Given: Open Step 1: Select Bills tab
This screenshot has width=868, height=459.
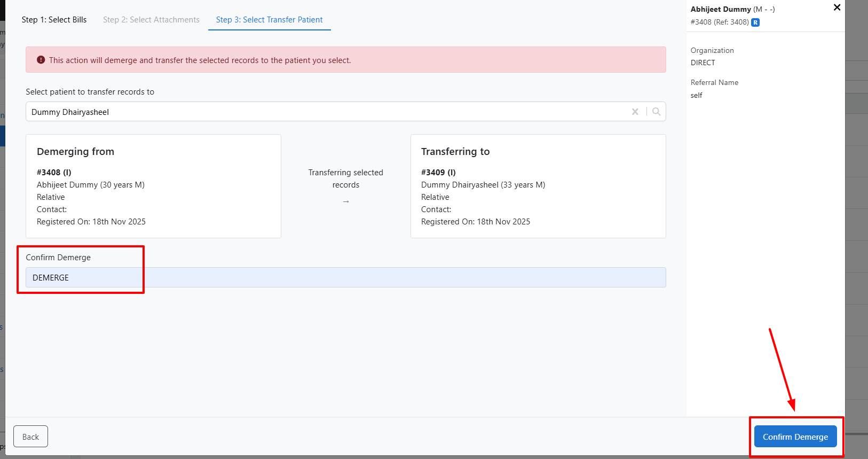Looking at the screenshot, I should click(54, 20).
